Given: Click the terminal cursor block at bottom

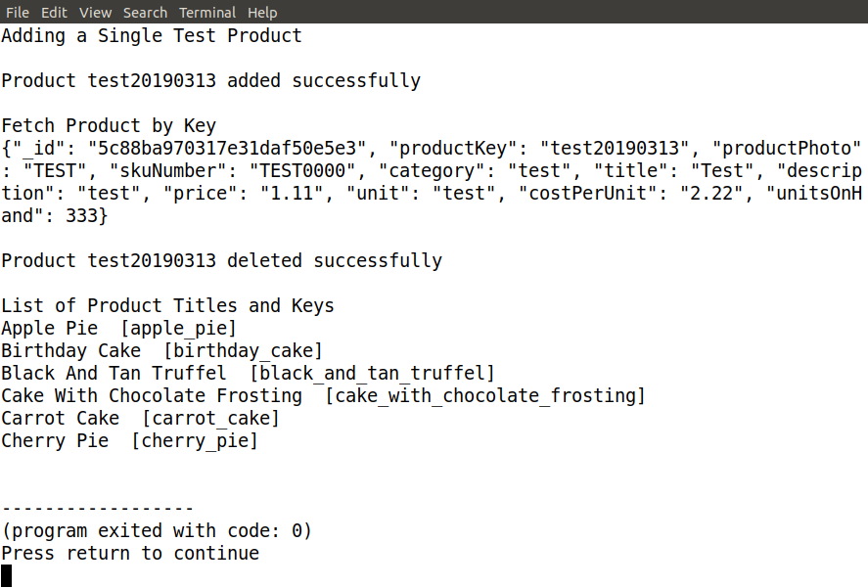Looking at the screenshot, I should pyautogui.click(x=6, y=575).
